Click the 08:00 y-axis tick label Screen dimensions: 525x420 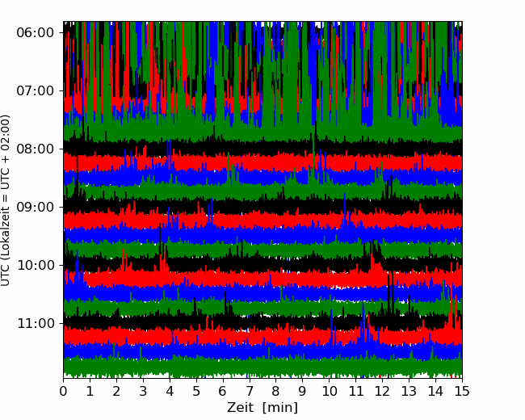36,149
